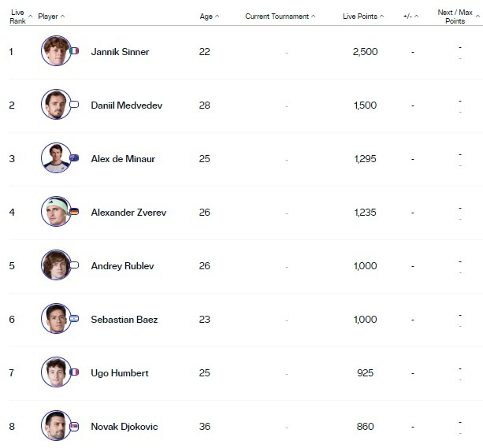The width and height of the screenshot is (483, 448).
Task: Open Sebastian Baez's name link
Action: 124,320
